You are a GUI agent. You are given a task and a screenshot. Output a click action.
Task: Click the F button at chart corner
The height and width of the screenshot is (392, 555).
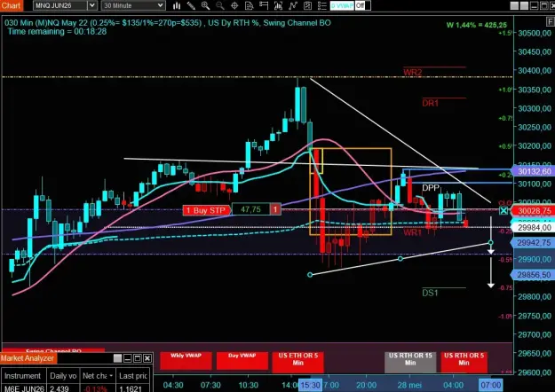coord(551,22)
